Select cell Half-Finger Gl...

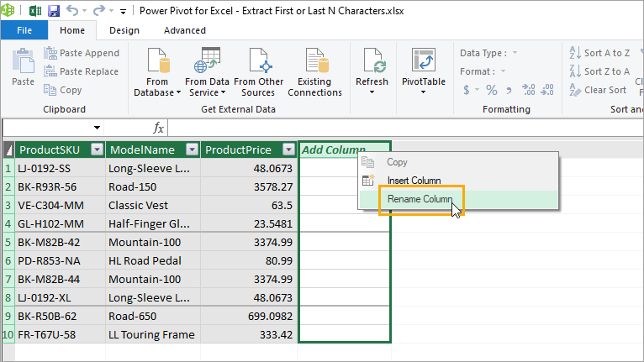(x=153, y=223)
